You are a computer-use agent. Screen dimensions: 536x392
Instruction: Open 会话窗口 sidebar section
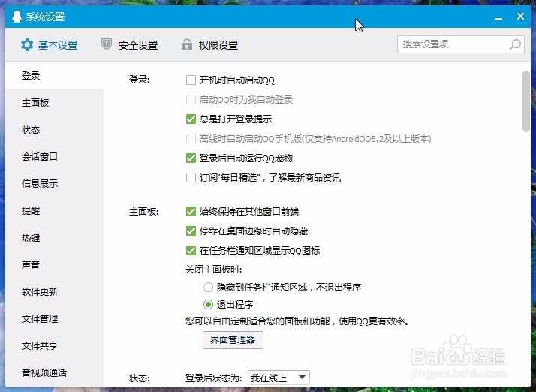pyautogui.click(x=54, y=156)
